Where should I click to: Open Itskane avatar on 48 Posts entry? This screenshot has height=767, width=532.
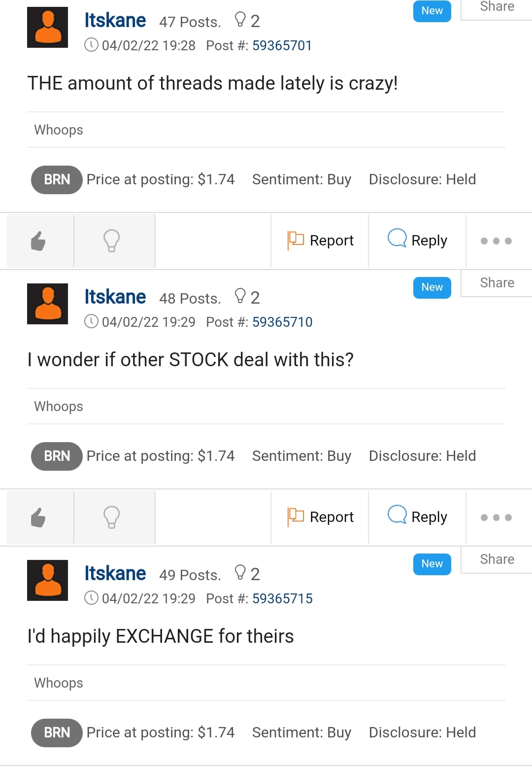(47, 304)
